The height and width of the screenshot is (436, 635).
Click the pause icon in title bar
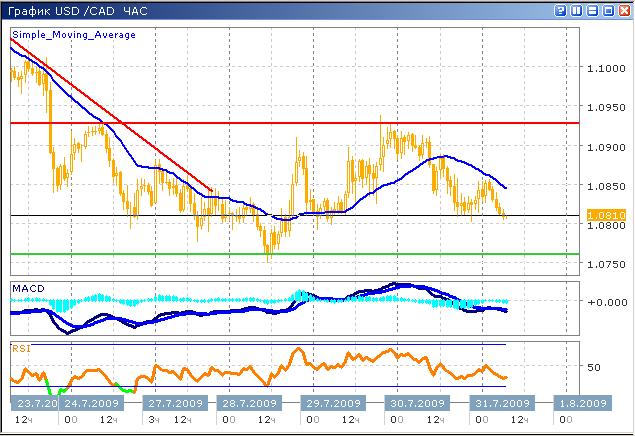(575, 11)
